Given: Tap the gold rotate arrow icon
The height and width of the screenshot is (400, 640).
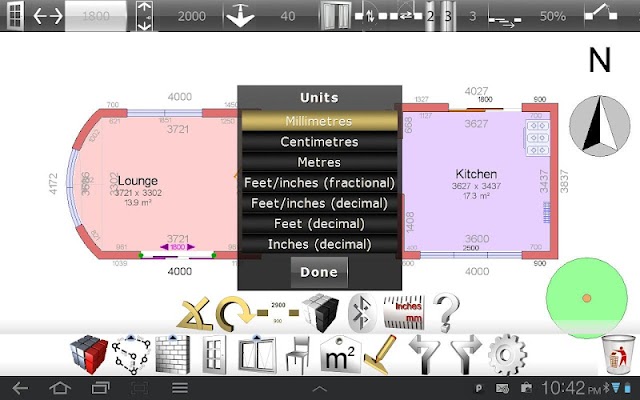Looking at the screenshot, I should pos(235,313).
